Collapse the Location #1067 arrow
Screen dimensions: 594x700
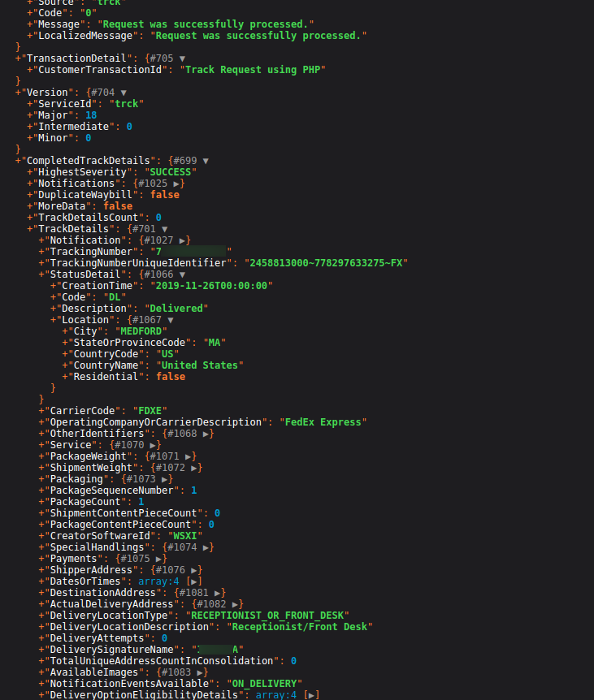pyautogui.click(x=170, y=320)
